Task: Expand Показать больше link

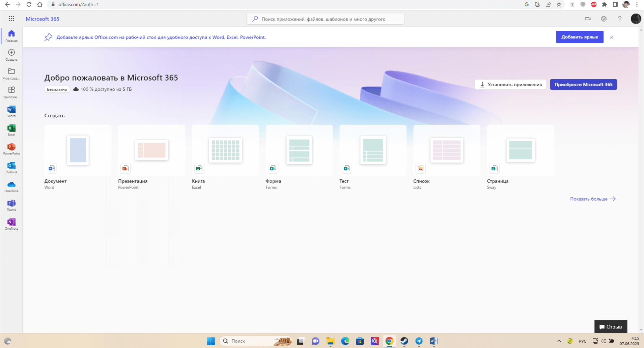Action: [x=592, y=199]
